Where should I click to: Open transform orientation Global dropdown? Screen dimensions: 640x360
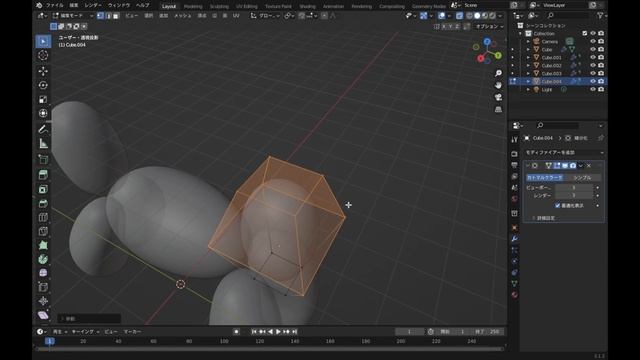(x=266, y=16)
